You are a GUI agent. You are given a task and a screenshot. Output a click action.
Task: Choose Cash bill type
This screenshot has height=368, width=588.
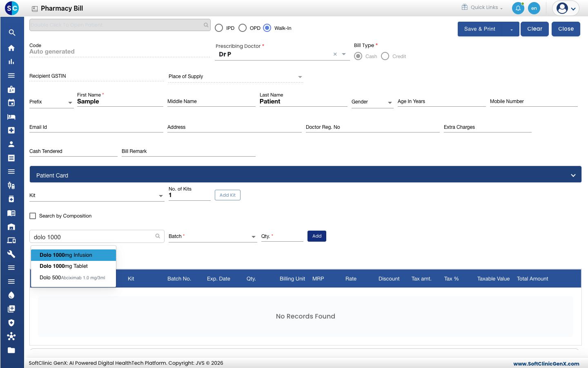click(358, 56)
